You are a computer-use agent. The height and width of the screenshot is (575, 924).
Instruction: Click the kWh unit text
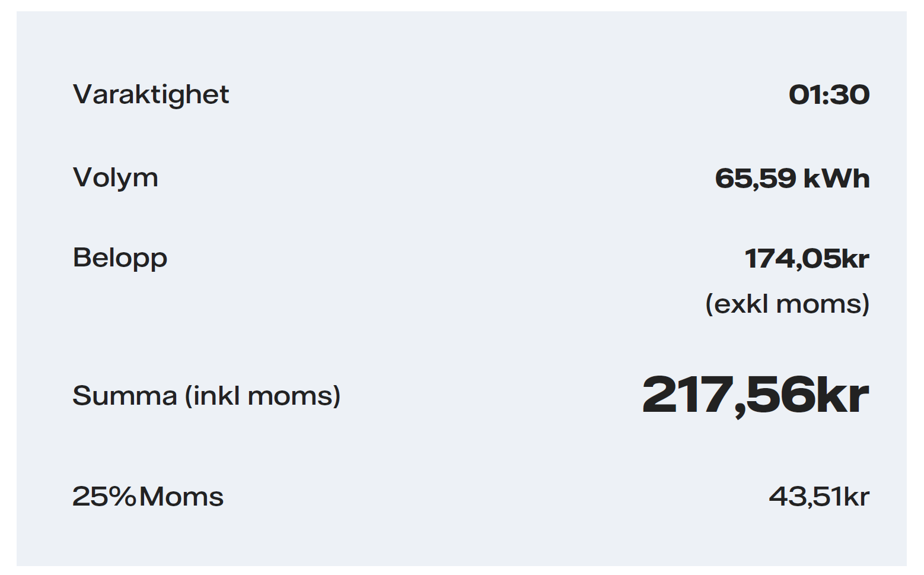(x=837, y=178)
